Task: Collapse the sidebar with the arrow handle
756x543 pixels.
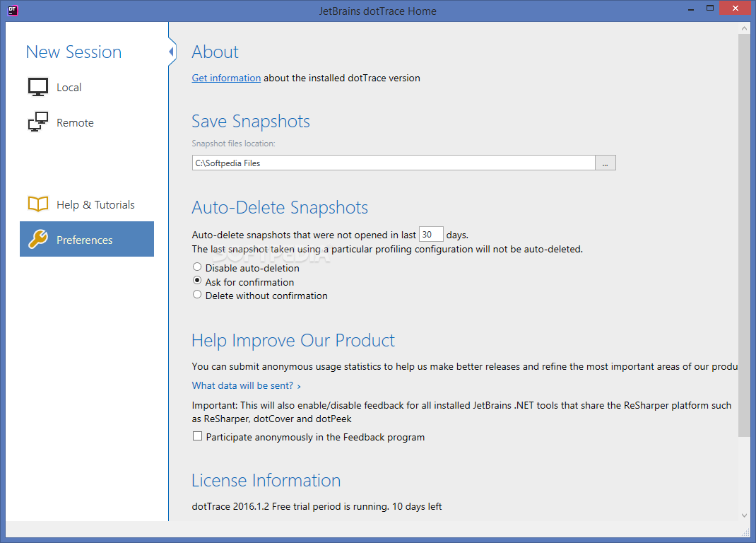Action: 172,51
